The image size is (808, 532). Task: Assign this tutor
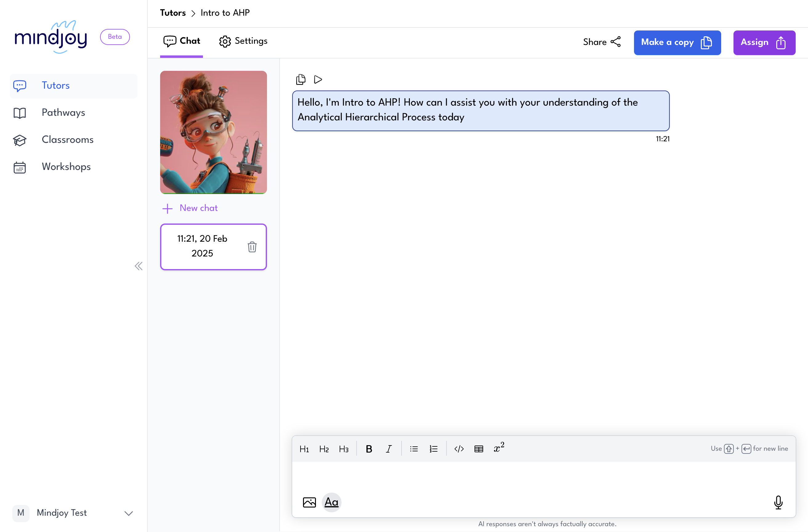coord(764,42)
